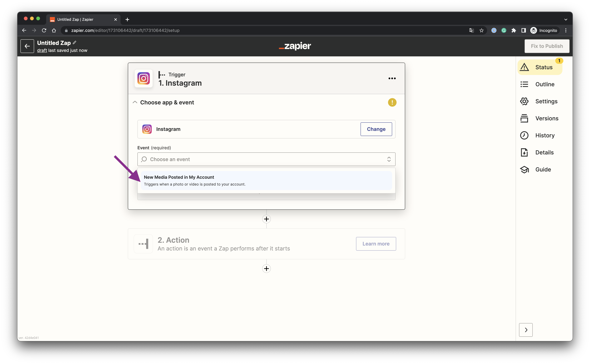
Task: Open the trigger step three-dot menu
Action: [392, 79]
